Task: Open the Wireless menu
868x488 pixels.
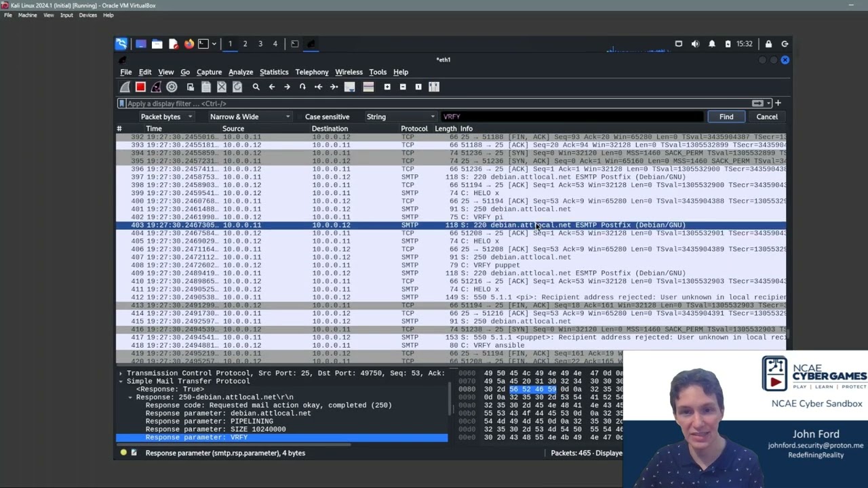Action: (349, 72)
